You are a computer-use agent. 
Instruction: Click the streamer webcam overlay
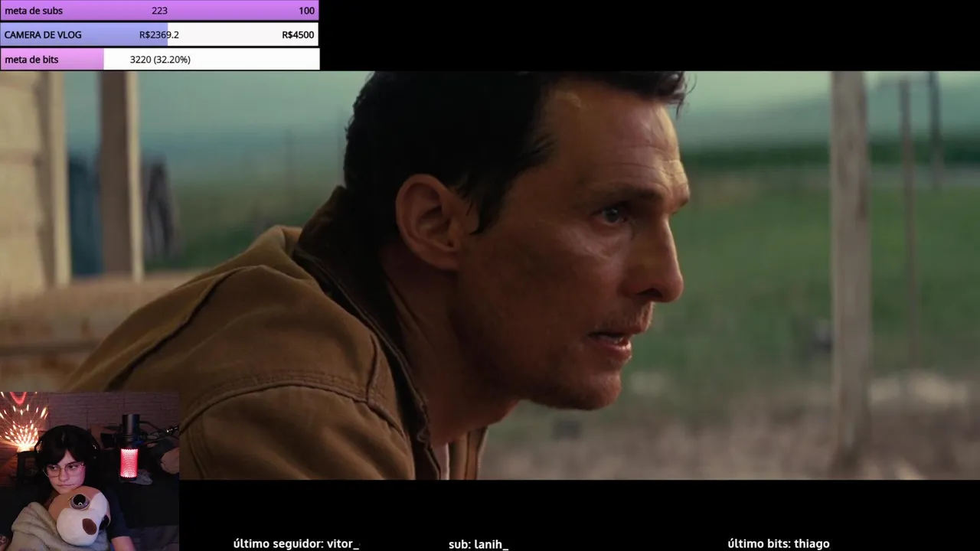coord(90,471)
